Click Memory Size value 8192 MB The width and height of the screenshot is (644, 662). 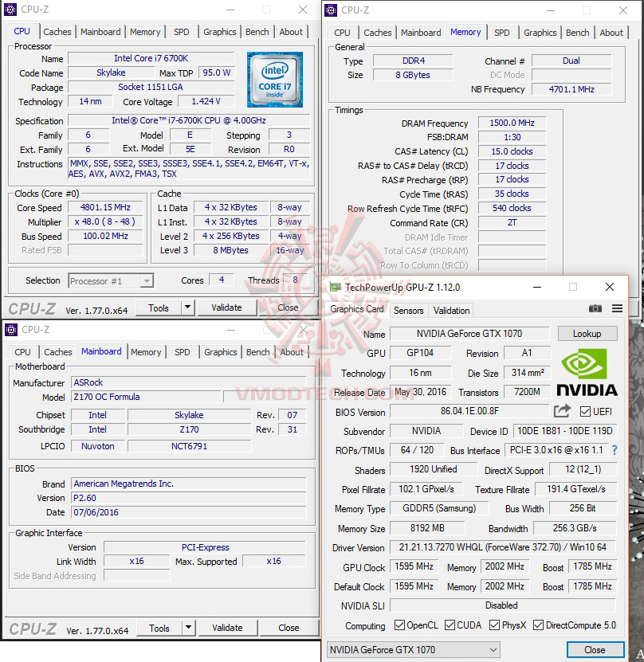427,527
